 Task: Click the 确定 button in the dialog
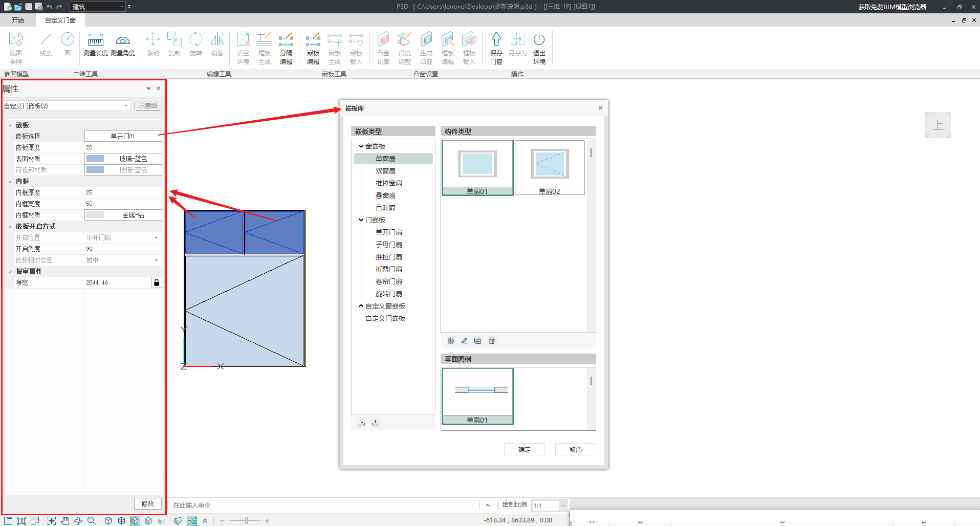point(524,449)
